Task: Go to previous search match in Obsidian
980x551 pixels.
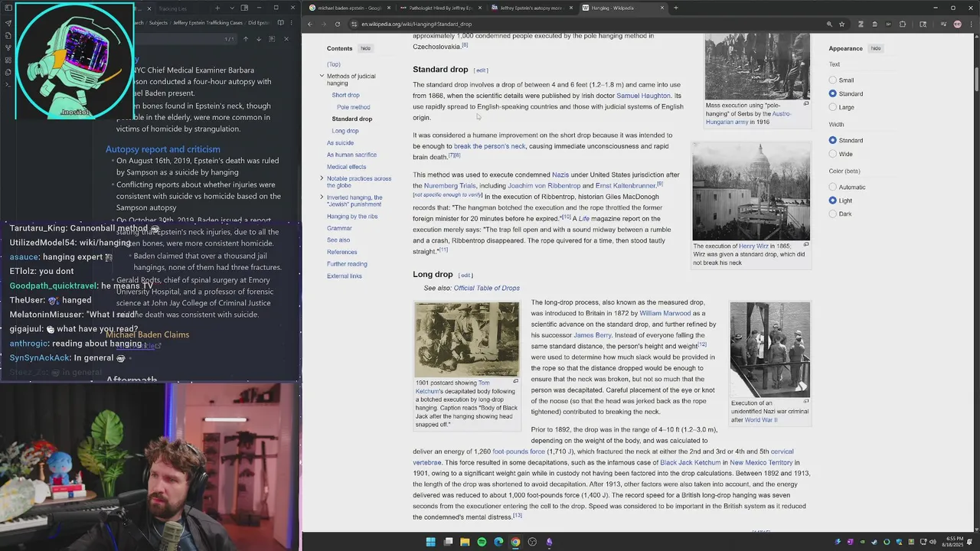Action: tap(246, 39)
